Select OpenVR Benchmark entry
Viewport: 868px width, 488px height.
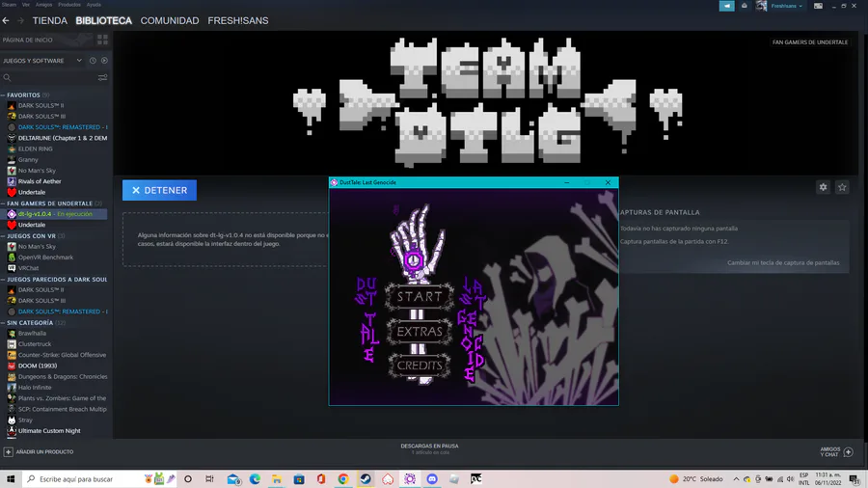tap(45, 258)
